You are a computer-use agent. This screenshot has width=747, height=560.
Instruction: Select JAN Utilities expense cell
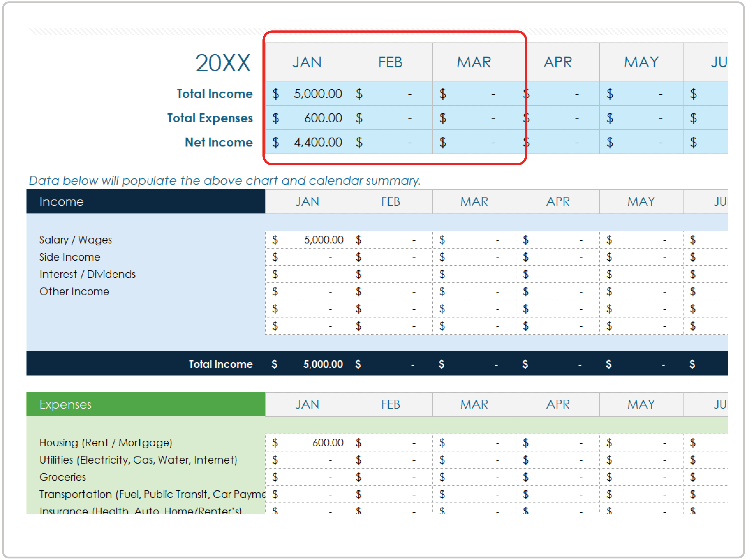(307, 460)
